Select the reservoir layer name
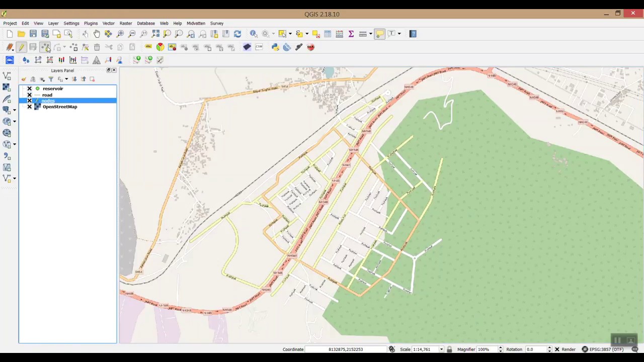The width and height of the screenshot is (644, 362). coord(53,88)
